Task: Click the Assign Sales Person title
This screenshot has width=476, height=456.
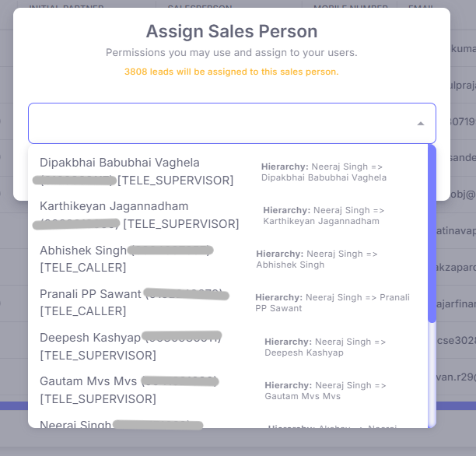Action: 232,32
